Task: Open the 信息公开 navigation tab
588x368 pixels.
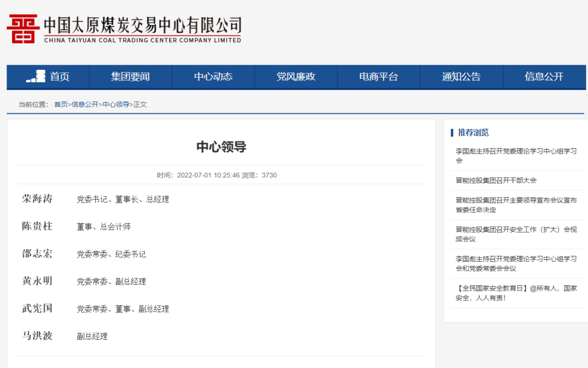Action: coord(544,77)
